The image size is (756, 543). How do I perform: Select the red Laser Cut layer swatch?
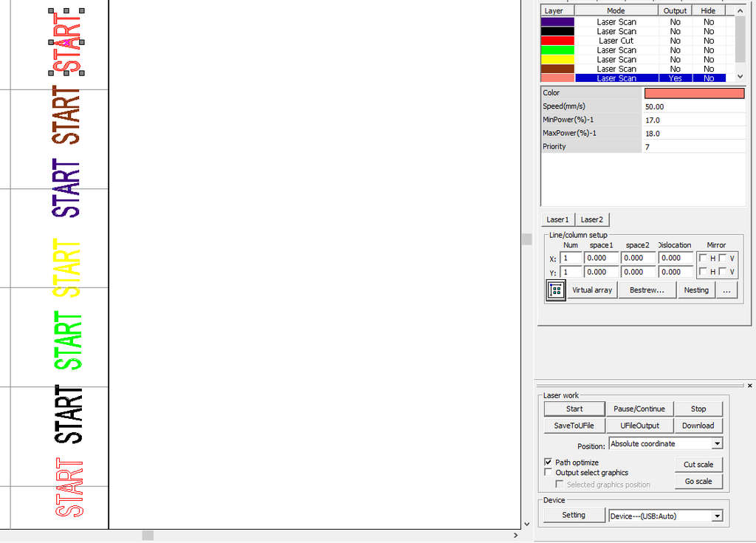tap(557, 41)
